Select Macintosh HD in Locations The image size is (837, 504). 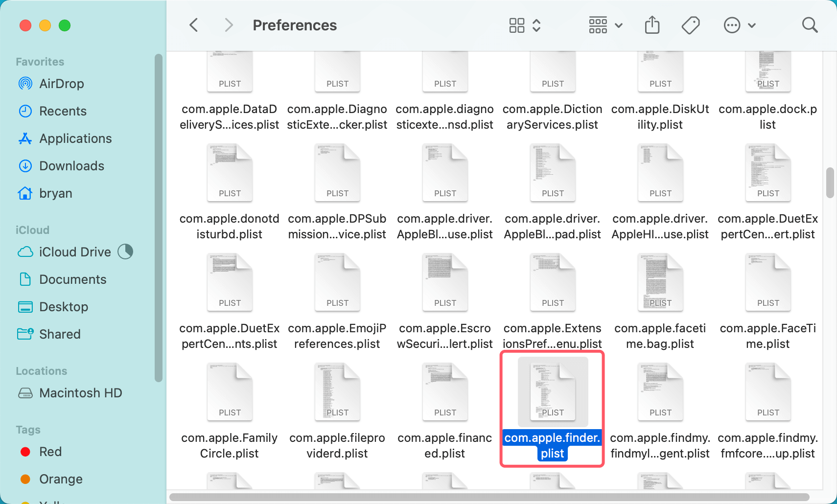pos(80,393)
